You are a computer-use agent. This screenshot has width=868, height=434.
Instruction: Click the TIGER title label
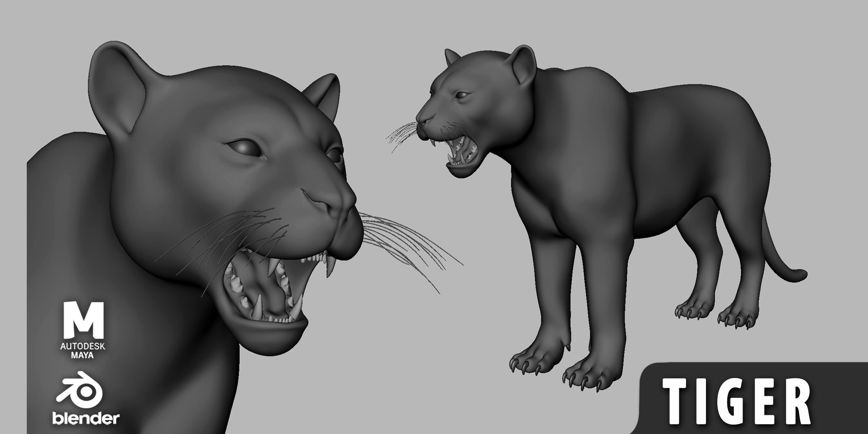(737, 402)
